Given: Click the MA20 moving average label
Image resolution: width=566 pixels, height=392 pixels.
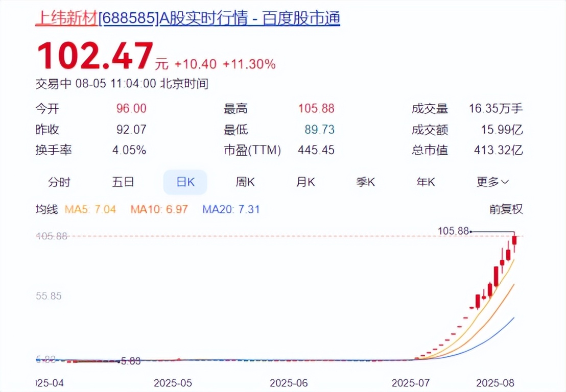Looking at the screenshot, I should pos(231,209).
